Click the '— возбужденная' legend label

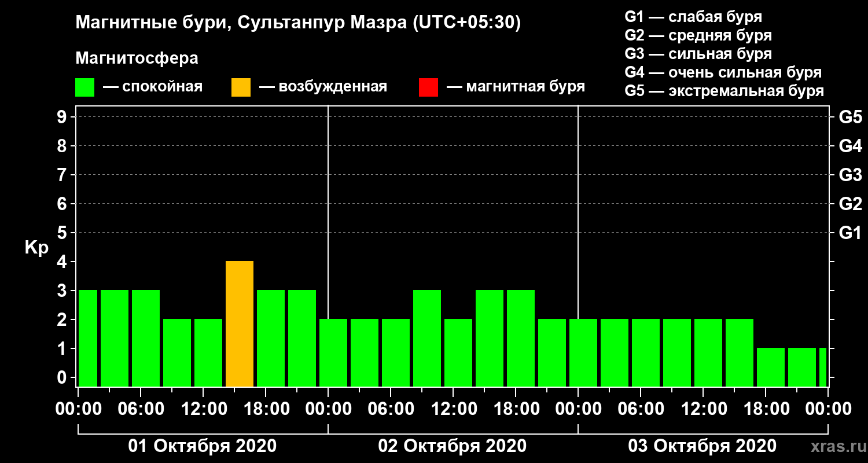(x=323, y=87)
